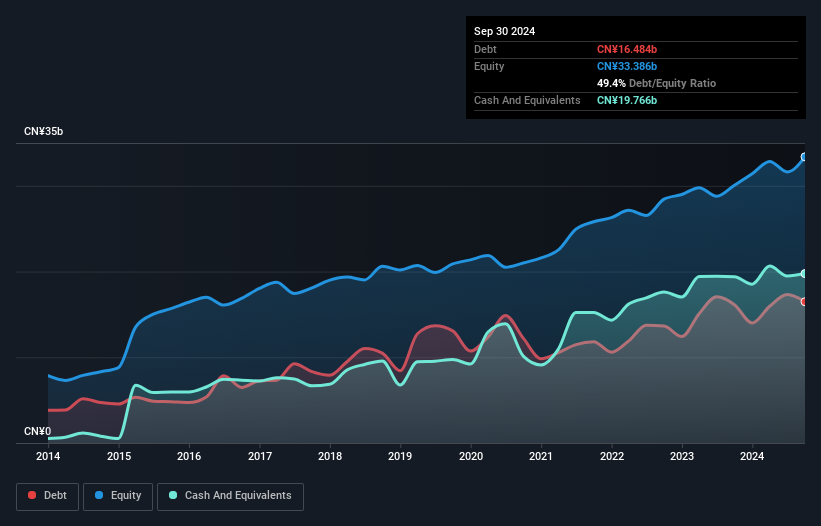This screenshot has width=821, height=526.
Task: Click the 2020 year on the axis
Action: pyautogui.click(x=471, y=456)
